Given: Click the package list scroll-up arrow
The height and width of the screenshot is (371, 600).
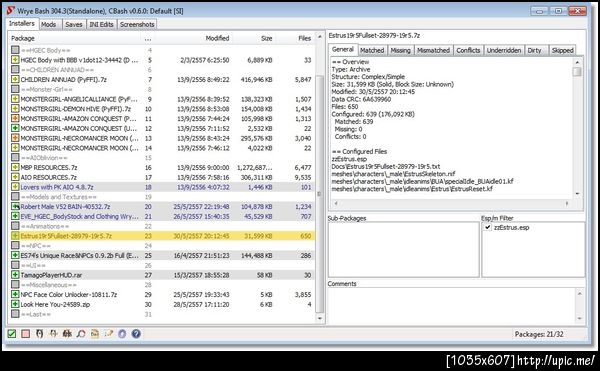Looking at the screenshot, I should pos(320,37).
